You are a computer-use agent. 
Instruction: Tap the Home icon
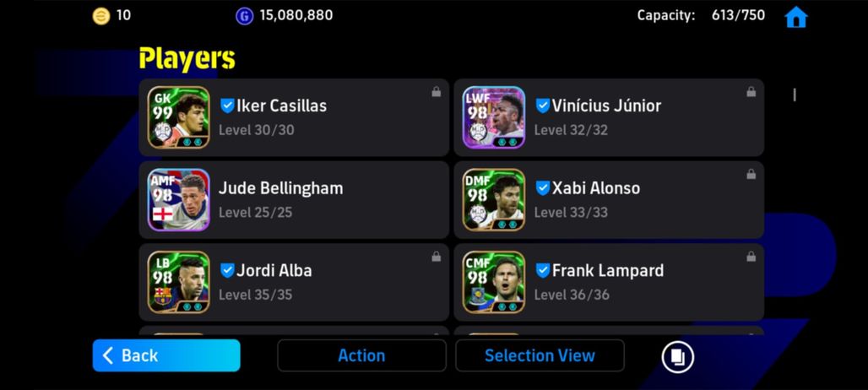coord(796,17)
